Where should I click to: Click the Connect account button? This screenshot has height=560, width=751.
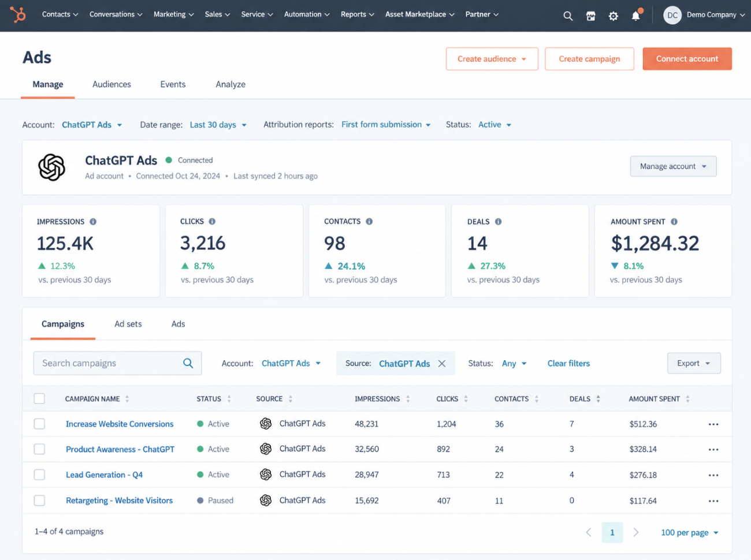pos(687,59)
